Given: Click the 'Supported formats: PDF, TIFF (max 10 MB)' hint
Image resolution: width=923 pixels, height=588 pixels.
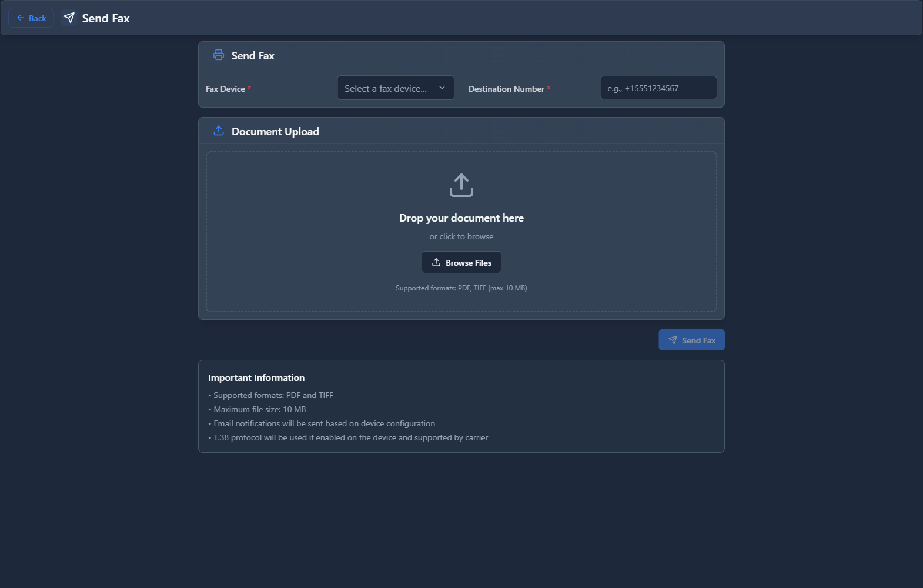Looking at the screenshot, I should (x=461, y=288).
